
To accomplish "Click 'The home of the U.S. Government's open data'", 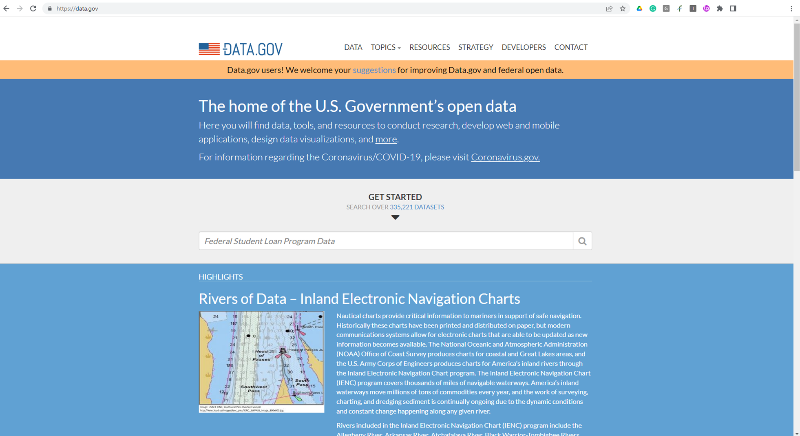I will point(357,106).
